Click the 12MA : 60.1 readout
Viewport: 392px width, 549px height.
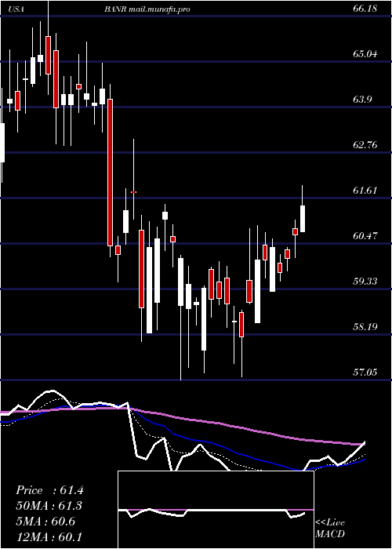tap(49, 536)
